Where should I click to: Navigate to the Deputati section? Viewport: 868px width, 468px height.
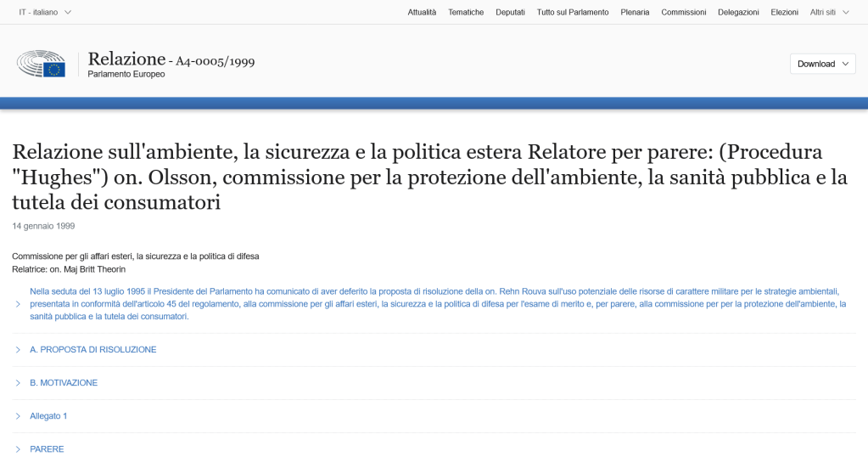510,12
